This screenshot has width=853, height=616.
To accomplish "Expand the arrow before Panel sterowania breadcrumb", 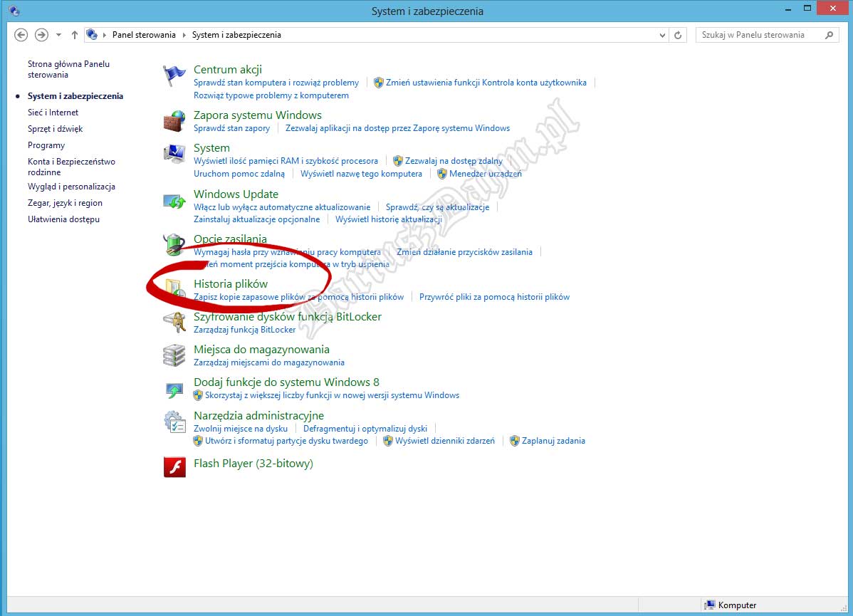I will pyautogui.click(x=105, y=35).
